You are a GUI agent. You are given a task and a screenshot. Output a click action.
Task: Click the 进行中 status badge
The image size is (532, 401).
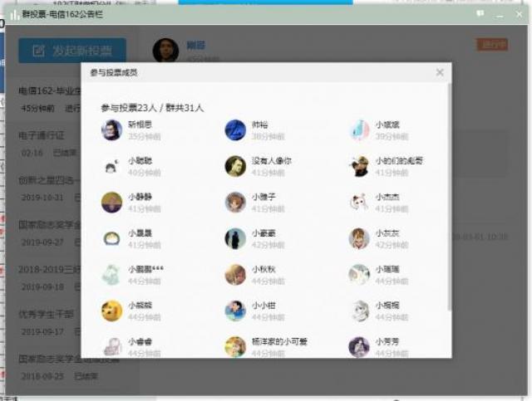(x=491, y=45)
